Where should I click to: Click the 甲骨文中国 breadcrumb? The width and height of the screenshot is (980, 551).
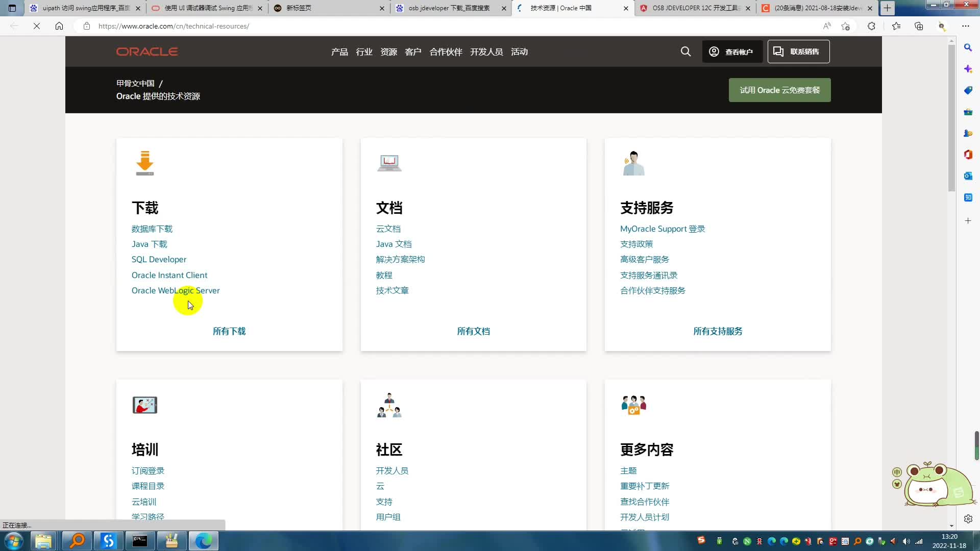pyautogui.click(x=135, y=83)
